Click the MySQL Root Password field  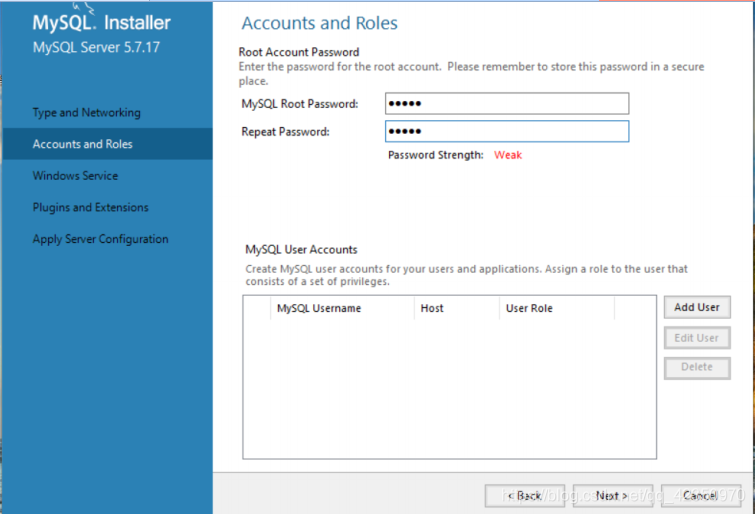[x=507, y=104]
